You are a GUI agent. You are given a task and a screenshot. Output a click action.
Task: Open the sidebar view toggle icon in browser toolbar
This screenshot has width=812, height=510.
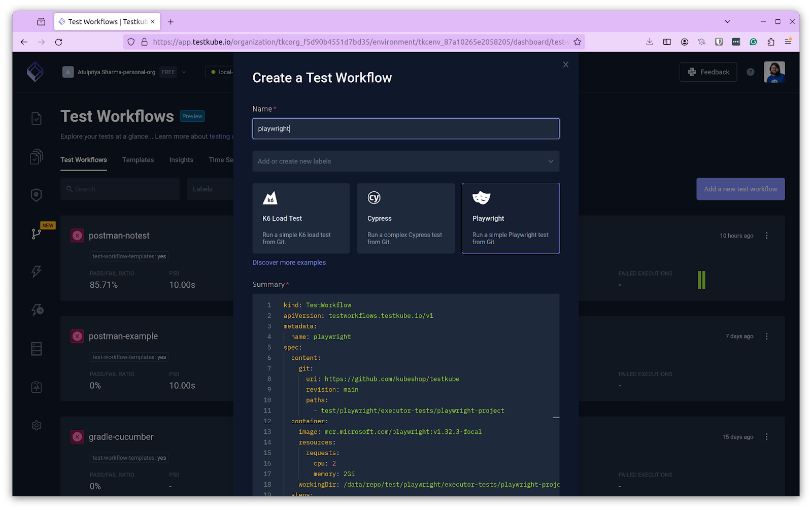[x=667, y=42]
